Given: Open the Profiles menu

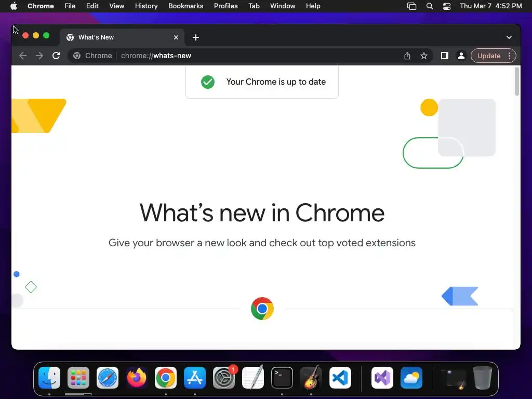Looking at the screenshot, I should point(225,6).
